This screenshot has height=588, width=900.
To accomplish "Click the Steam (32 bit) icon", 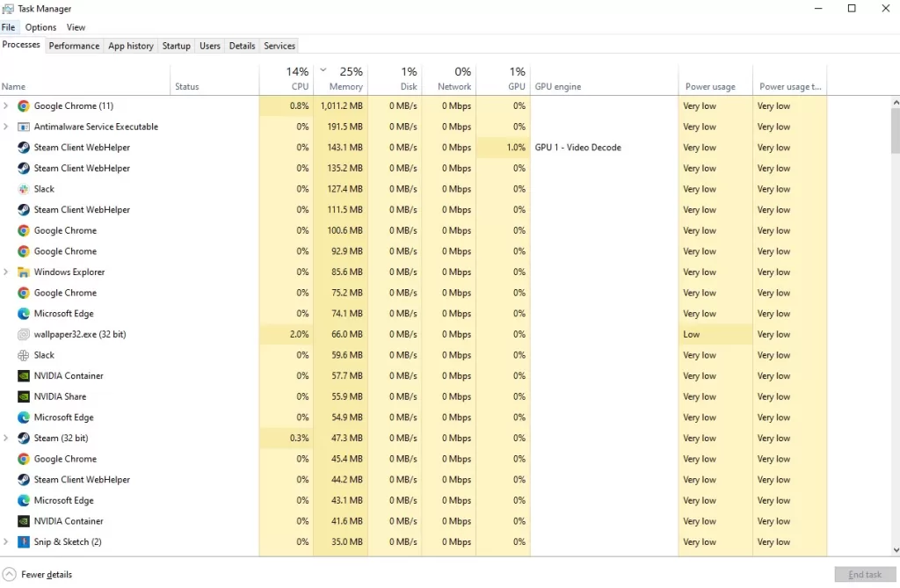I will point(24,438).
